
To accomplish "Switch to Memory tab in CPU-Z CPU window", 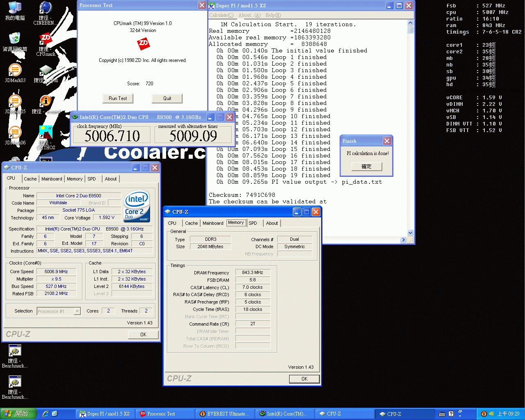I will pos(75,179).
